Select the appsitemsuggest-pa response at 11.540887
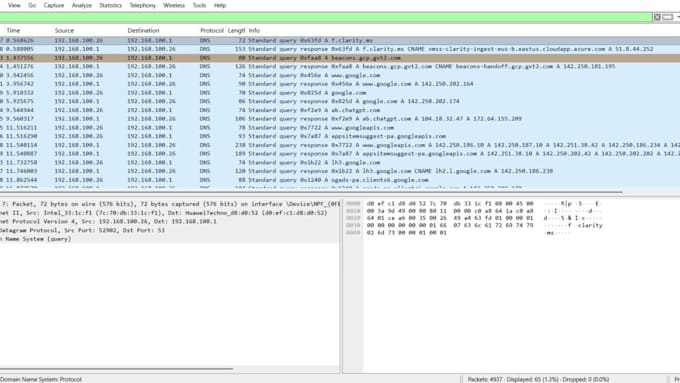The width and height of the screenshot is (680, 383). click(340, 154)
